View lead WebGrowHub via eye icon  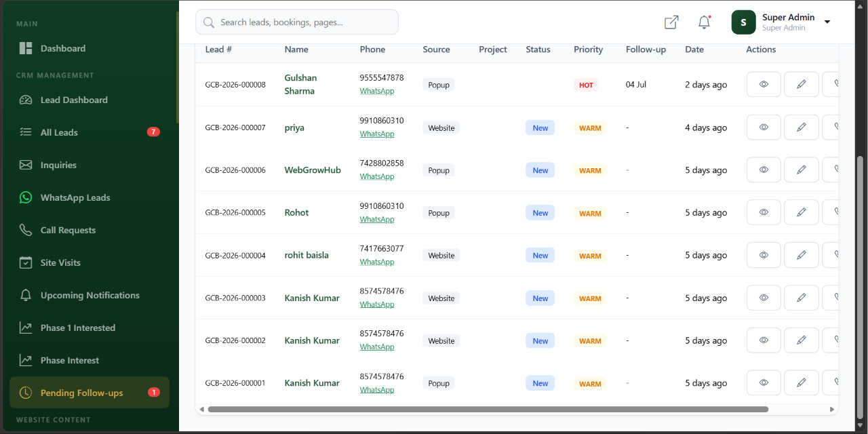(764, 170)
